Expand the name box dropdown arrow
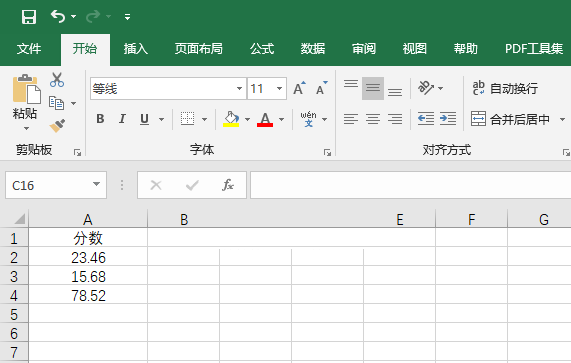Screen dimensions: 571x363 97,185
